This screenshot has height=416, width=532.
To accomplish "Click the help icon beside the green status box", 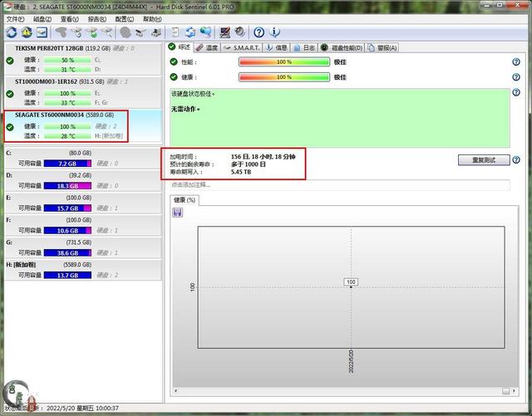I will click(x=516, y=92).
